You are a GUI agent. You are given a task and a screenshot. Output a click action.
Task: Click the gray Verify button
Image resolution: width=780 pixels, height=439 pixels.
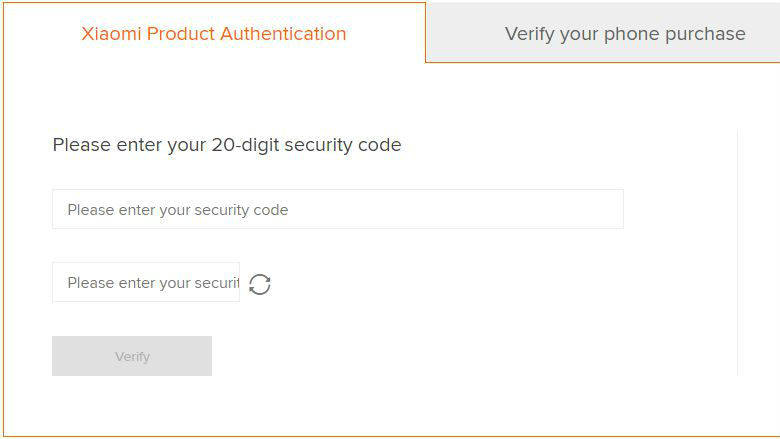[x=132, y=356]
